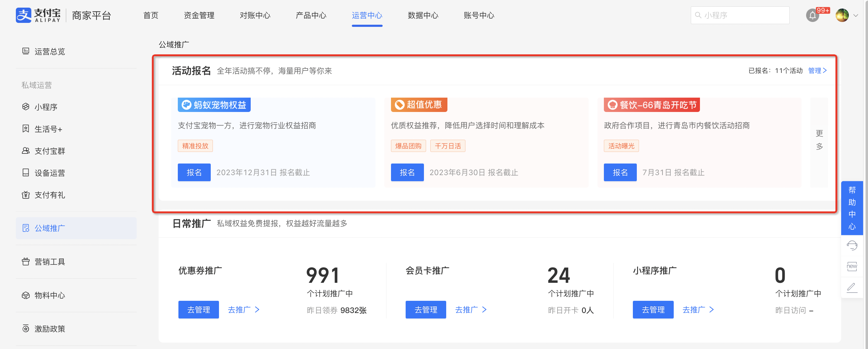Sign up for 餐饮-66青岛开吃节 activity
Viewport: 868px width, 349px height.
(x=620, y=172)
